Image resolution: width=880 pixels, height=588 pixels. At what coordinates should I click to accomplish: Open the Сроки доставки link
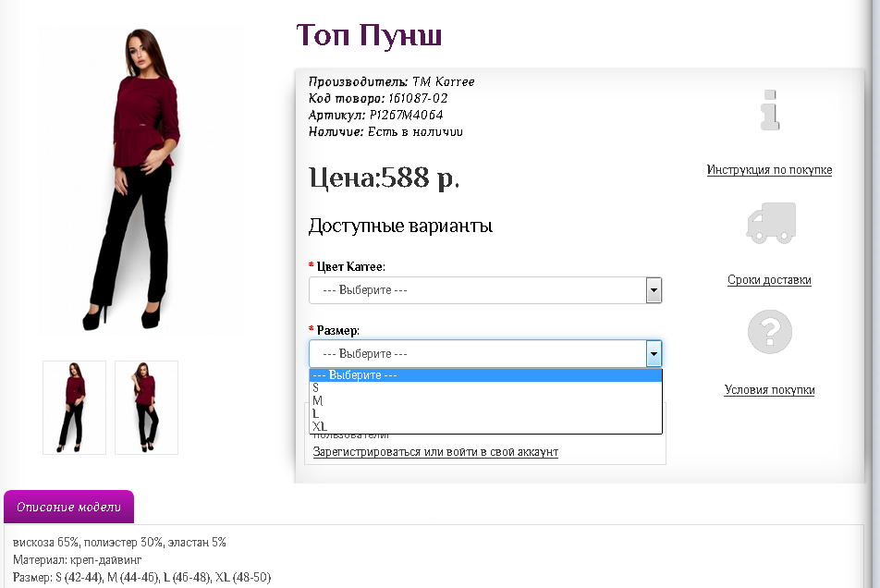click(x=769, y=279)
